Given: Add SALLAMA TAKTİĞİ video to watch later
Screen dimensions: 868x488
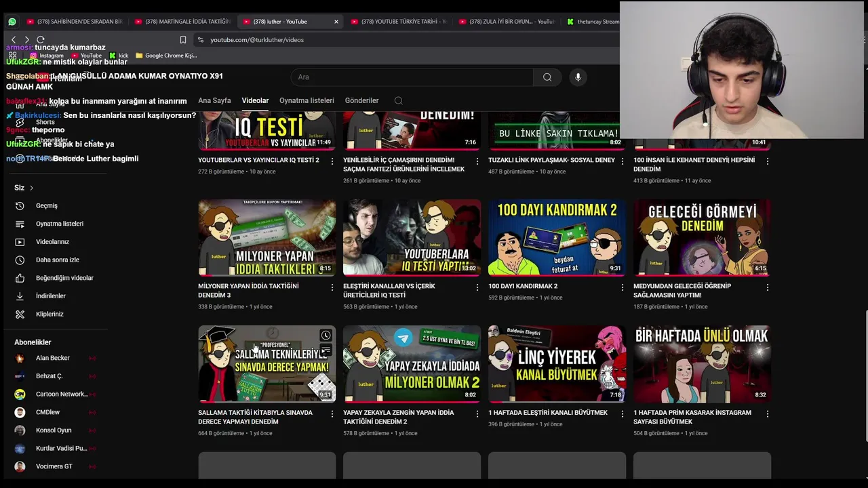Looking at the screenshot, I should pos(325,335).
